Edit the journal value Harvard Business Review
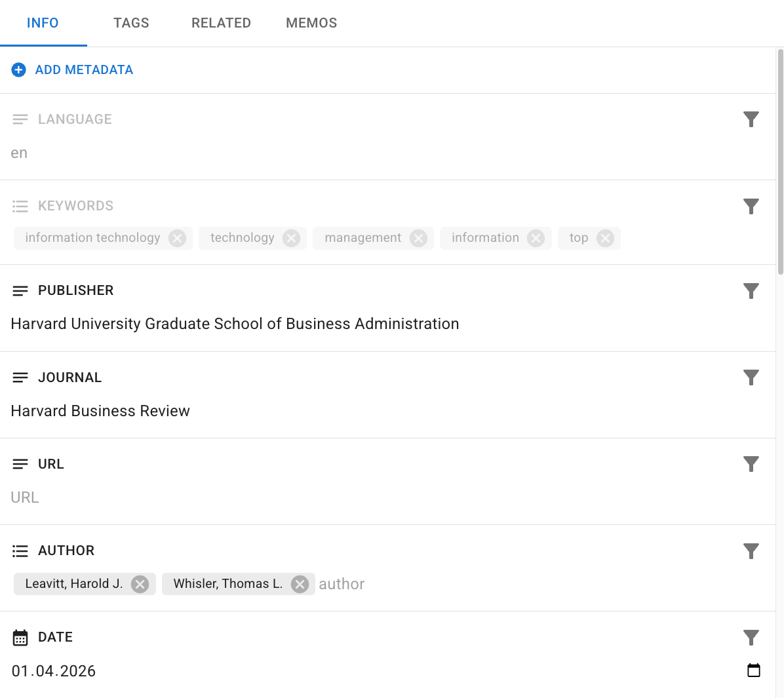Screen dimensions: 784x698 point(387,411)
